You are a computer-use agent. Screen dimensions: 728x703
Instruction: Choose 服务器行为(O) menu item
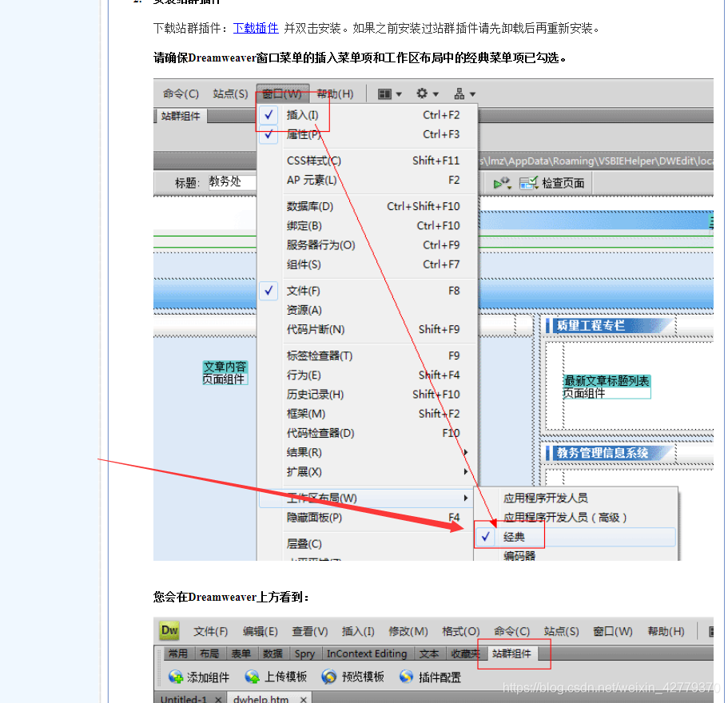368,245
